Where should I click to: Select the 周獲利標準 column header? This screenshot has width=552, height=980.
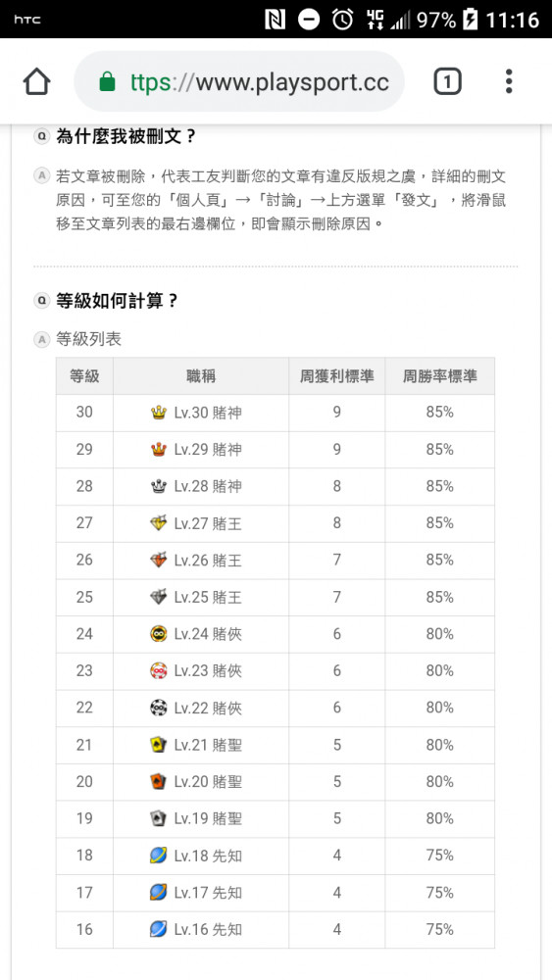(337, 376)
